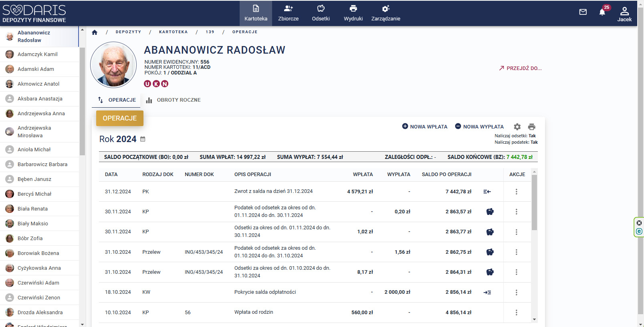
Task: Click the transfer icon on 31.12.2024 row
Action: tap(487, 192)
